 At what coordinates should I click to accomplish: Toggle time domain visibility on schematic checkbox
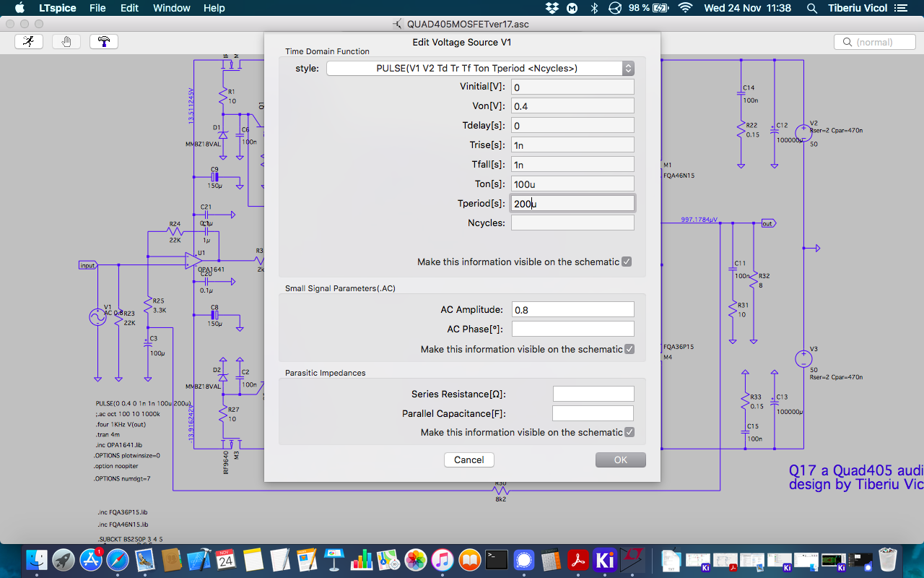627,262
